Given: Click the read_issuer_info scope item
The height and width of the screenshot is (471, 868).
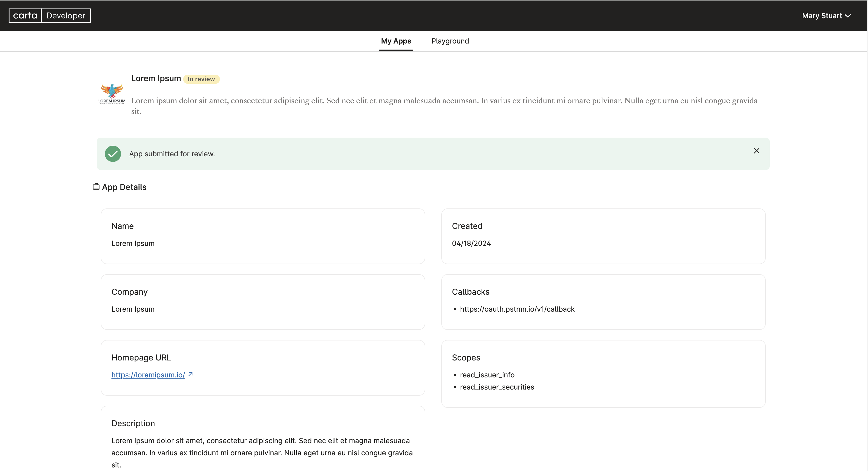Looking at the screenshot, I should click(x=487, y=375).
